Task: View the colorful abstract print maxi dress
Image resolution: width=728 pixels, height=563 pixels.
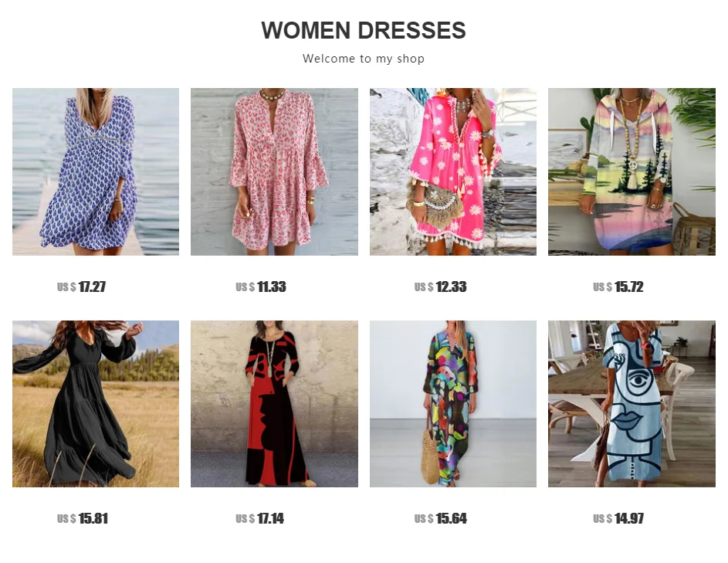Action: pos(453,404)
